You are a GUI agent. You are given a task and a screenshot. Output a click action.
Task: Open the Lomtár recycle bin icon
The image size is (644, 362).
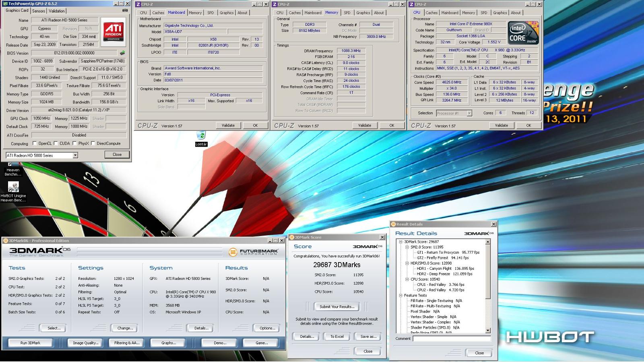coord(201,139)
